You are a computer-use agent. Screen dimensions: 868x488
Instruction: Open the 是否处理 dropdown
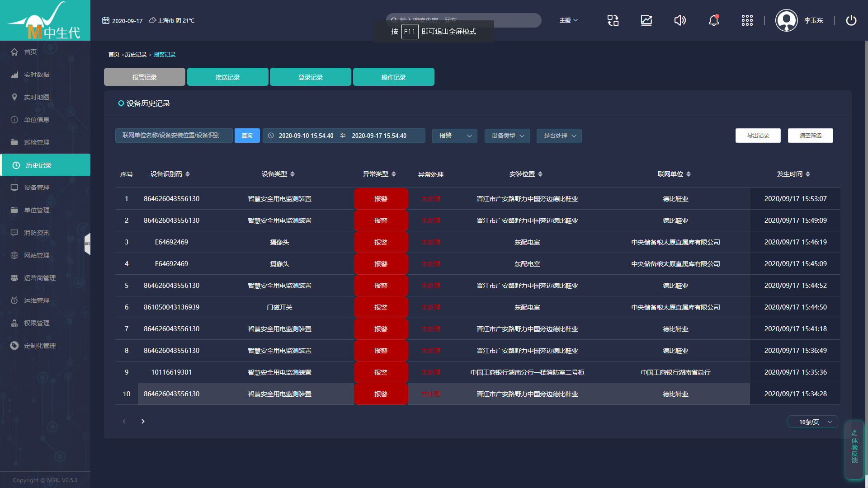pos(559,136)
